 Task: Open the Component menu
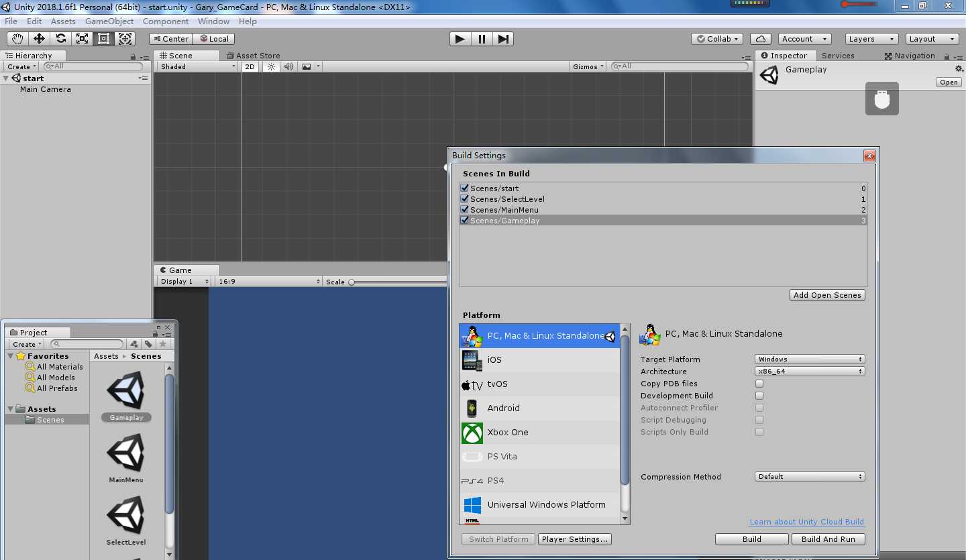point(166,21)
